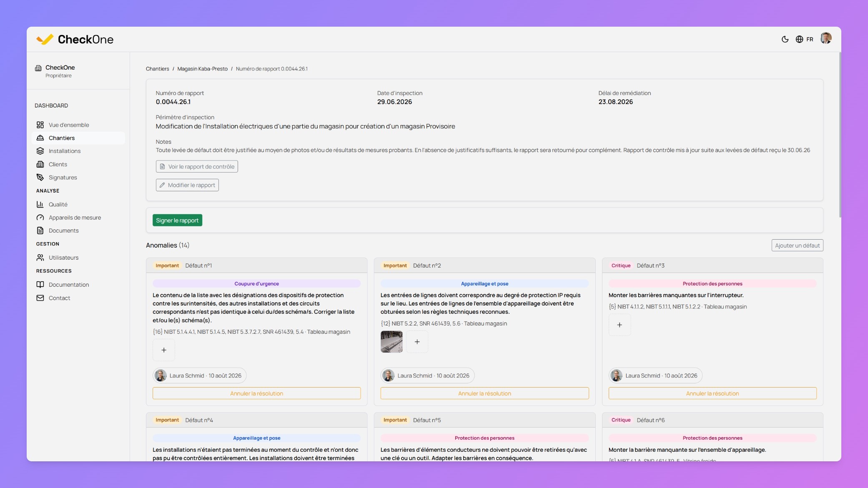
Task: Click the Coupure d'urgence category tag
Action: click(x=256, y=284)
